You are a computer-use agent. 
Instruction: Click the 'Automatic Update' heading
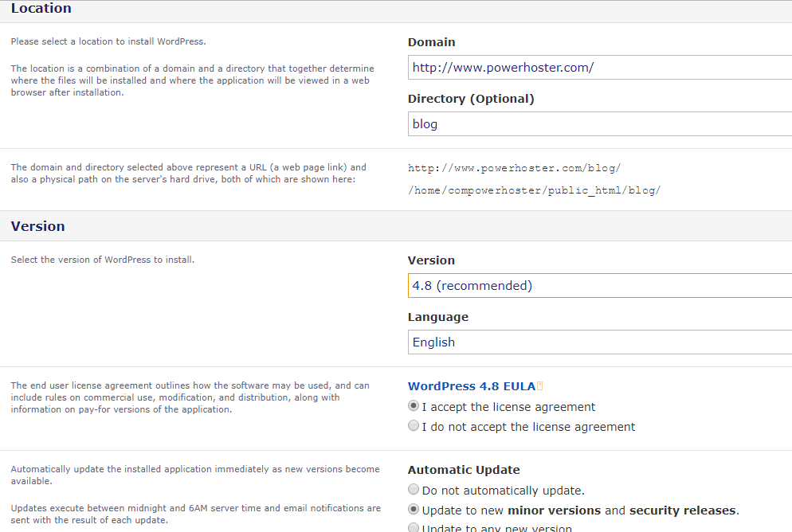[x=464, y=470]
